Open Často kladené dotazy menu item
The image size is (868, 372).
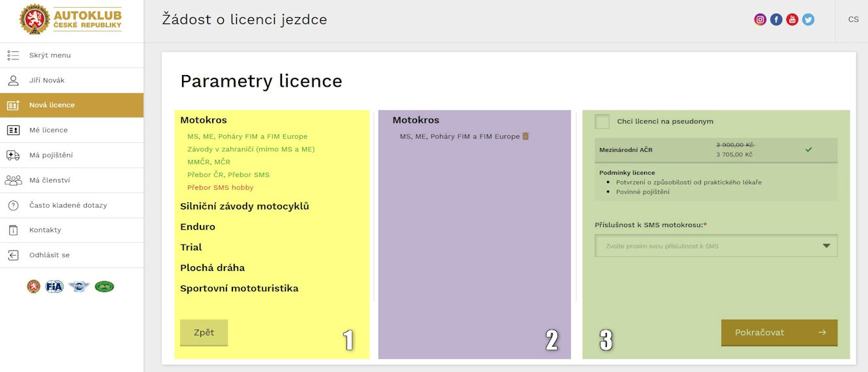pos(72,205)
